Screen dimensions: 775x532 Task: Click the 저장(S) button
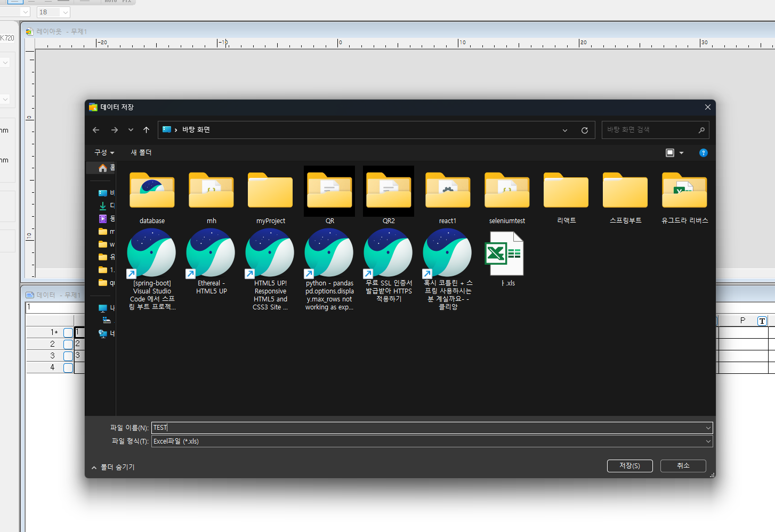pyautogui.click(x=630, y=466)
